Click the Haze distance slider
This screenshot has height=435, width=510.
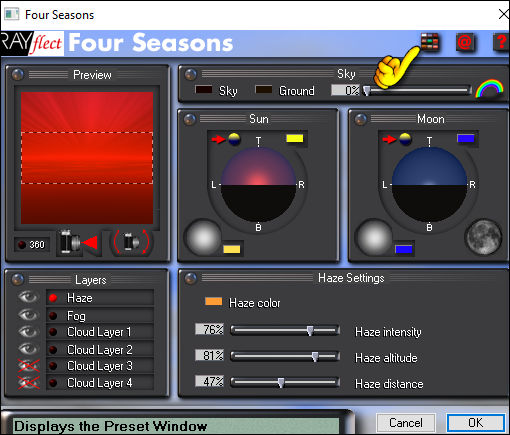[285, 382]
